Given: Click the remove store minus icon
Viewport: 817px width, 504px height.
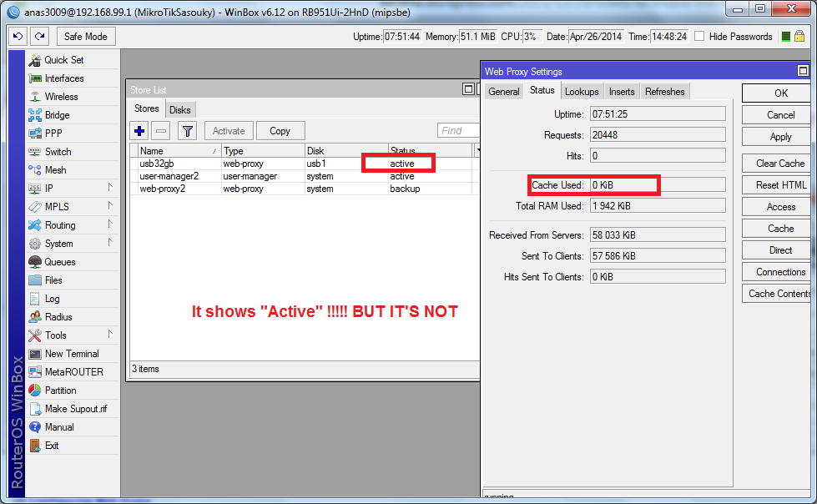Looking at the screenshot, I should coord(161,131).
